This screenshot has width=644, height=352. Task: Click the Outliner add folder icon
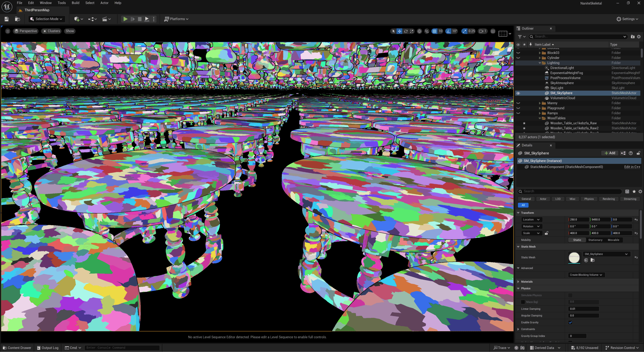632,36
